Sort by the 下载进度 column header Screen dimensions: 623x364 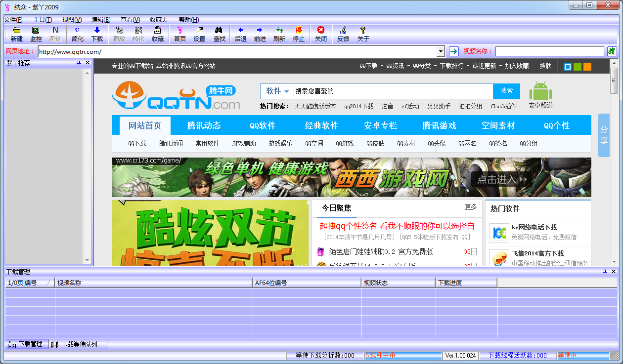466,283
